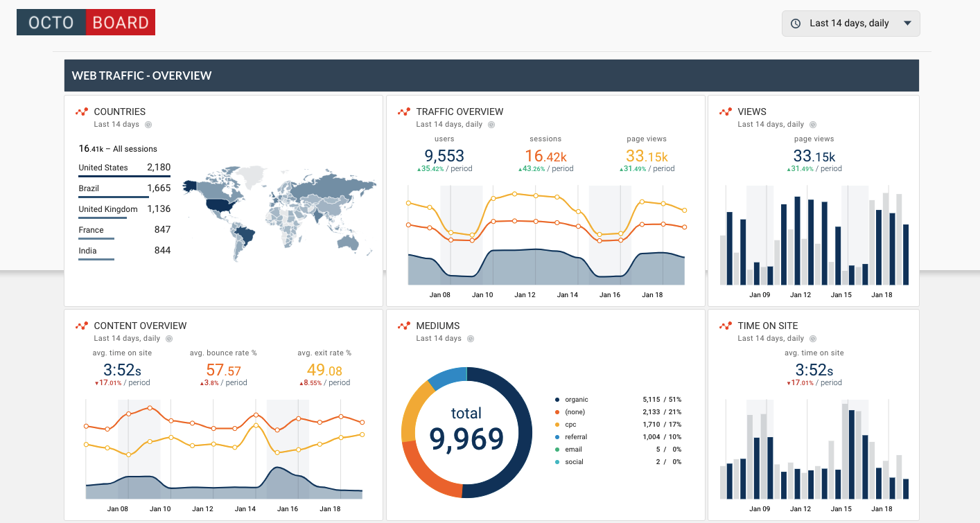Click the world map in the Countries widget

[279, 213]
